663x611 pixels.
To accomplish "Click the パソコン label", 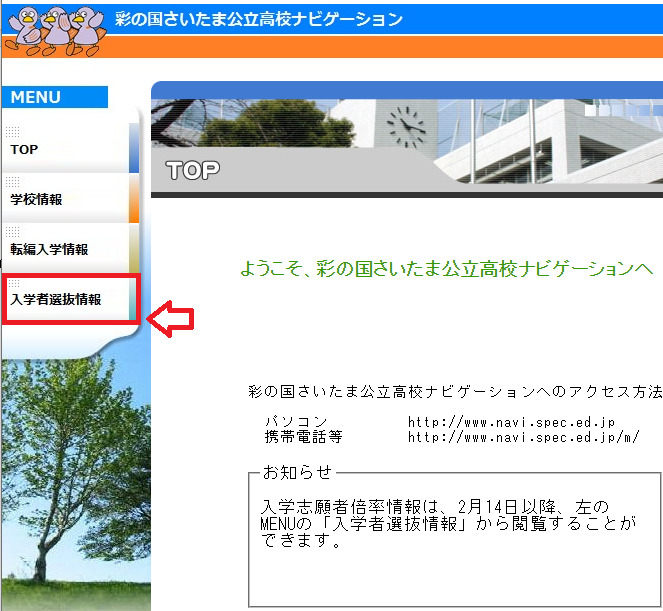I will (296, 422).
